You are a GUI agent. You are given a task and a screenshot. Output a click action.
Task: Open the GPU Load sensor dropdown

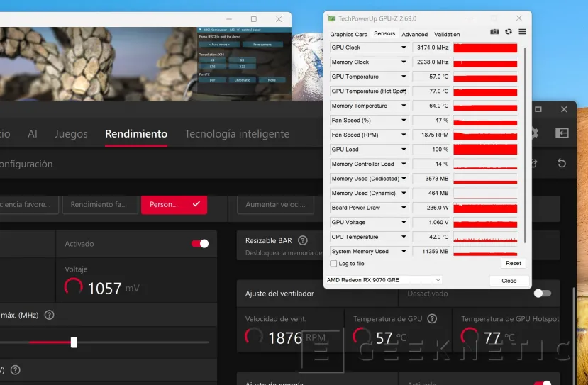404,149
